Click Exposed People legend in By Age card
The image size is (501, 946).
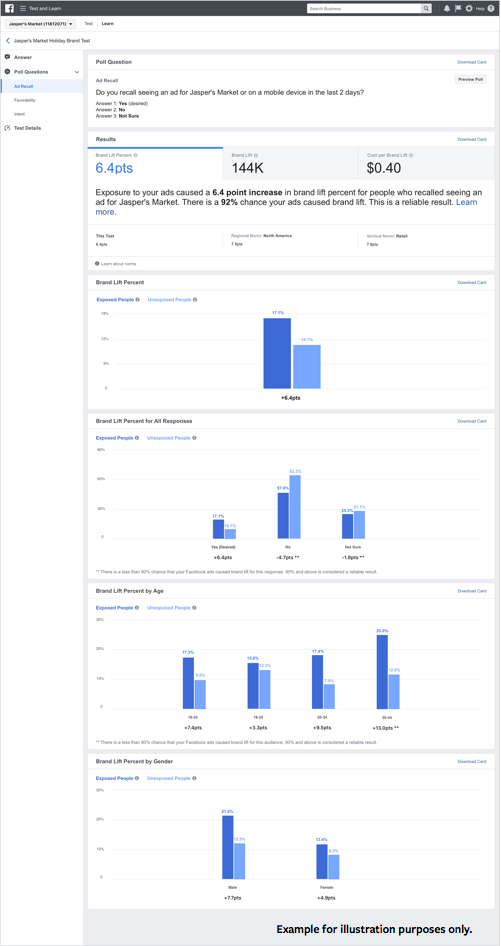pyautogui.click(x=115, y=608)
